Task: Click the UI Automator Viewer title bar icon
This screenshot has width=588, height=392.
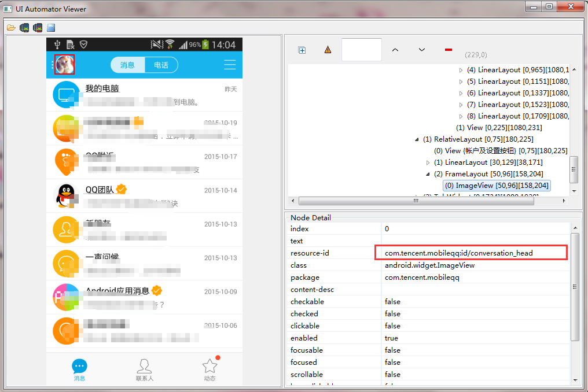Action: click(x=8, y=9)
